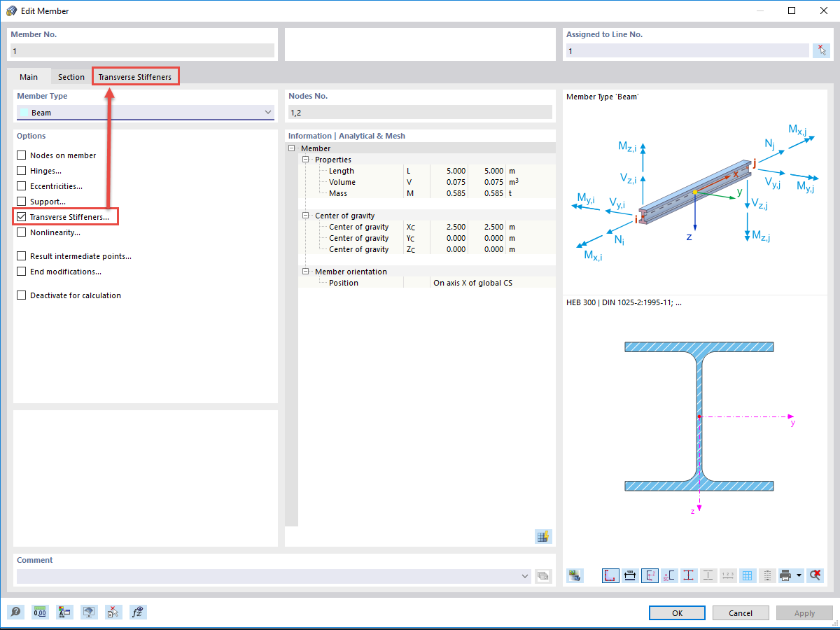Select the Length row in Properties

(426, 171)
